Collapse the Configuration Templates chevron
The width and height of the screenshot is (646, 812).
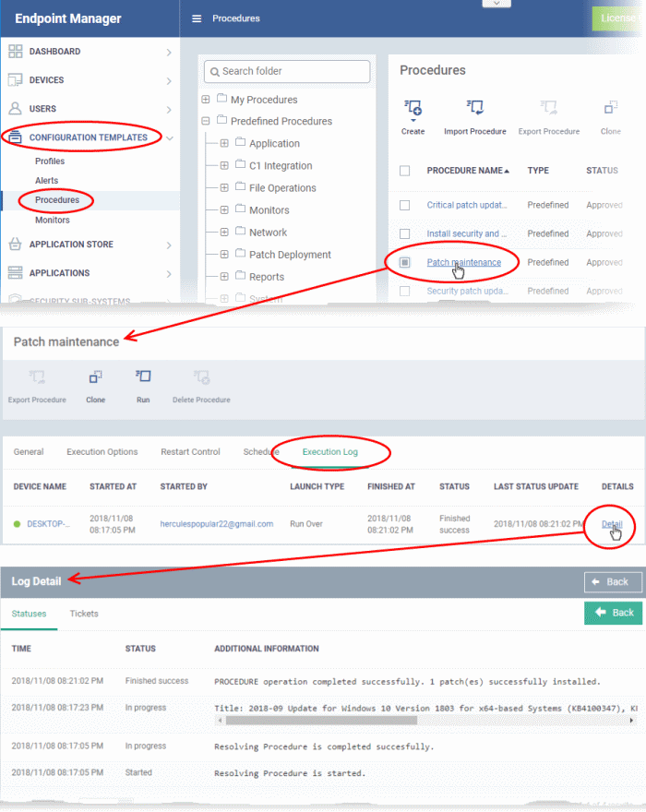point(170,137)
